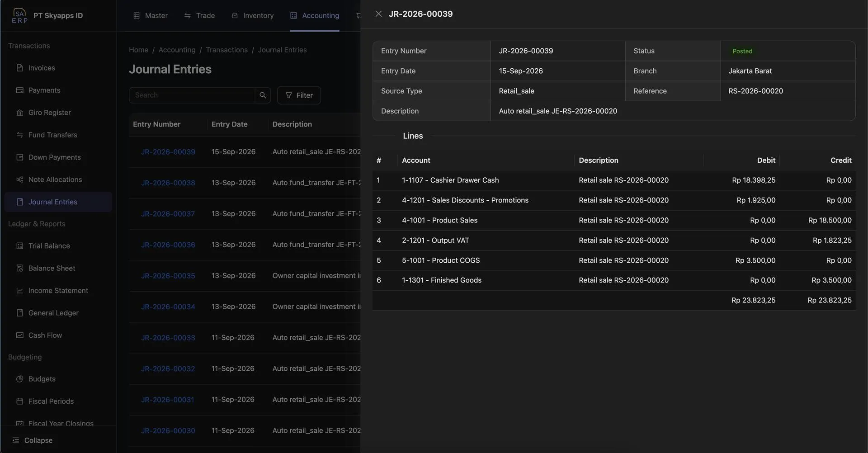Viewport: 868px width, 453px height.
Task: Open journal entry JR-2026-00035 link
Action: click(168, 276)
